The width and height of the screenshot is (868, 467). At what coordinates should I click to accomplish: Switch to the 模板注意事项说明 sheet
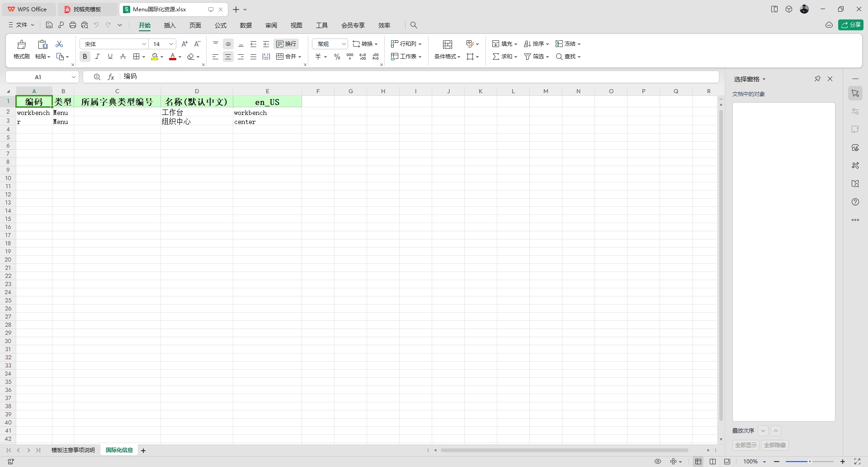tap(72, 450)
